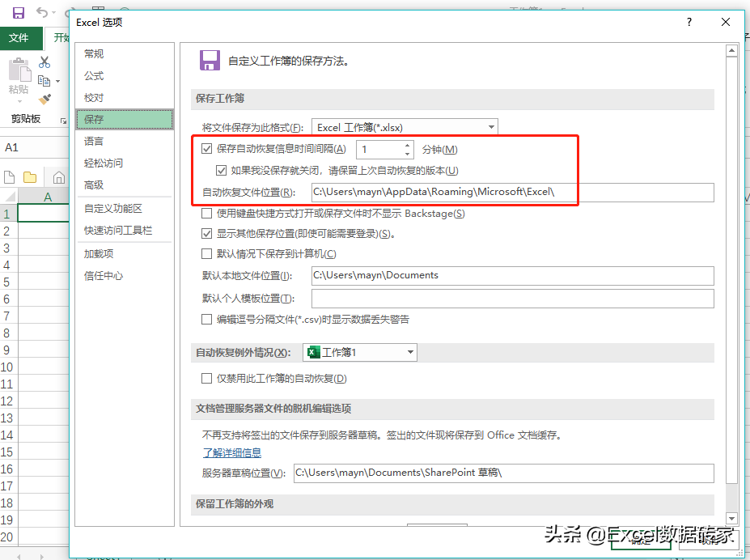The height and width of the screenshot is (560, 750).
Task: Open the clipboard group dialog launcher
Action: point(63,121)
